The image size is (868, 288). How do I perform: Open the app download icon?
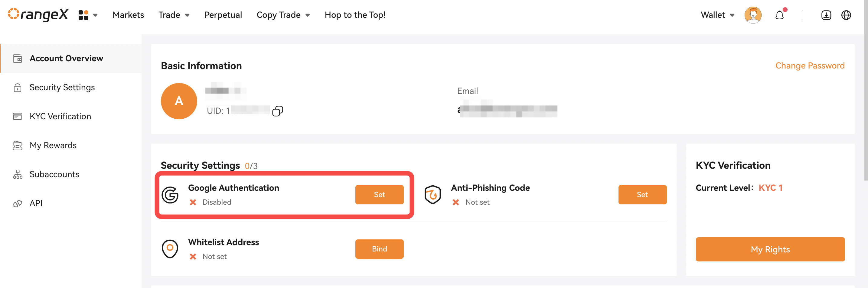pos(826,15)
